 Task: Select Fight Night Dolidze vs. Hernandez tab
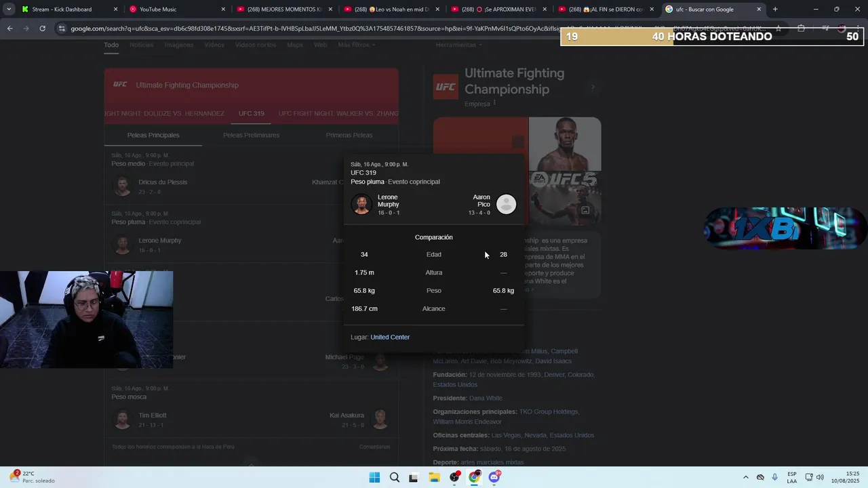point(165,113)
